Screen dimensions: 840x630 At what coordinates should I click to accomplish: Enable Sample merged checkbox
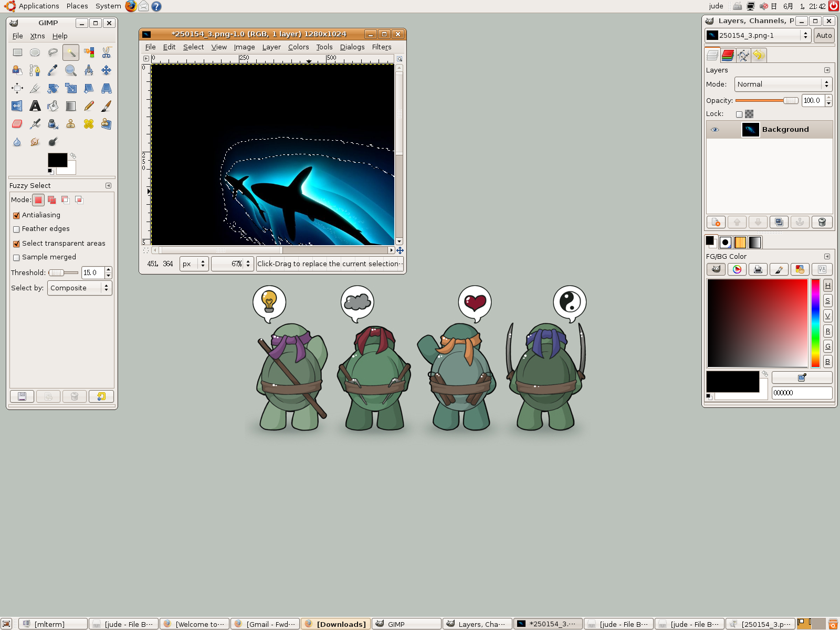pos(16,258)
